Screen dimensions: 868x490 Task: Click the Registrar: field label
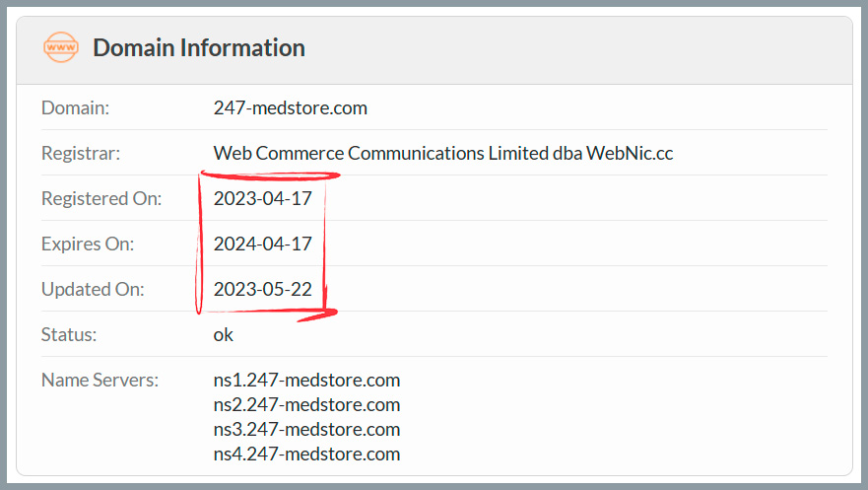(x=81, y=154)
